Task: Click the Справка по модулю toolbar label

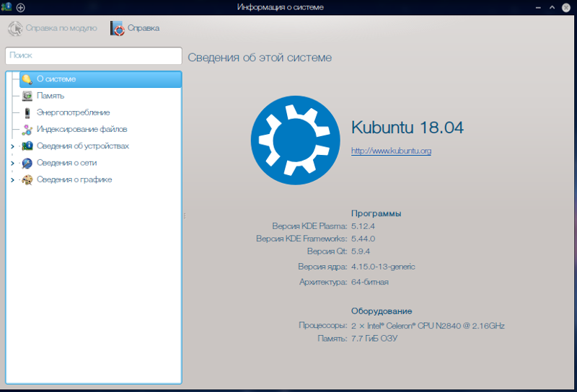Action: pyautogui.click(x=61, y=28)
